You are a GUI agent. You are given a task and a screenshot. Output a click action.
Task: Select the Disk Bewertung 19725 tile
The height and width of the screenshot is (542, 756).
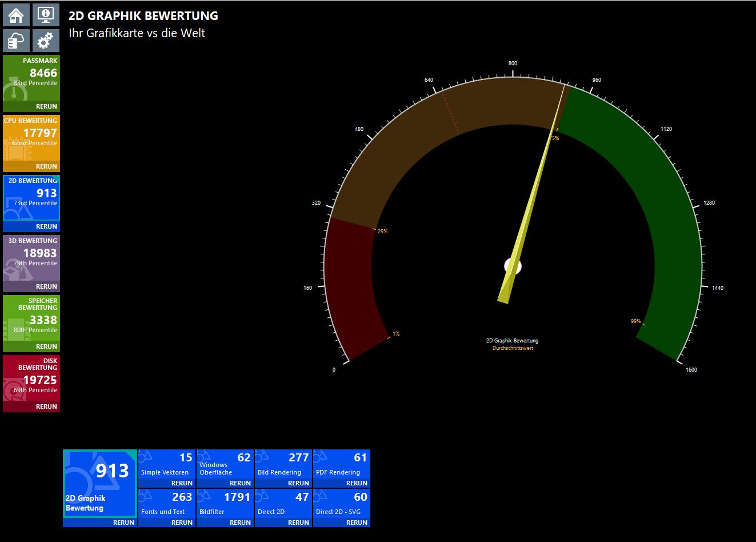point(31,378)
